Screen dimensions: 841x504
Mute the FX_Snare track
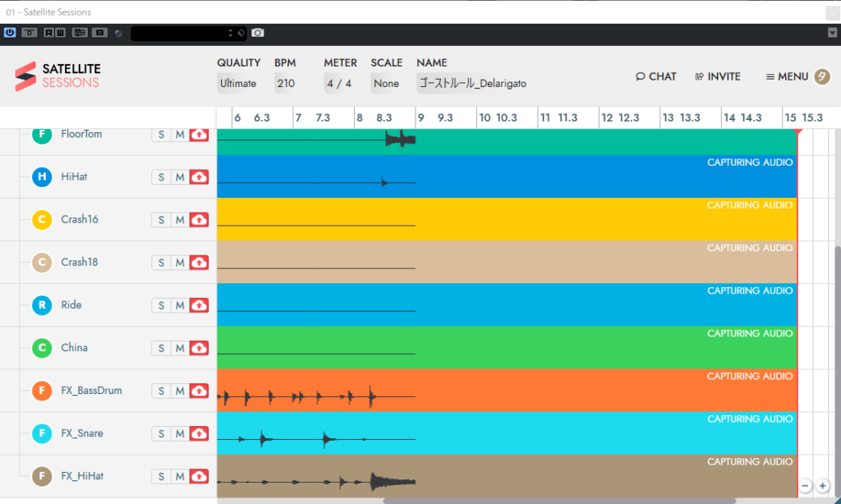click(x=180, y=433)
